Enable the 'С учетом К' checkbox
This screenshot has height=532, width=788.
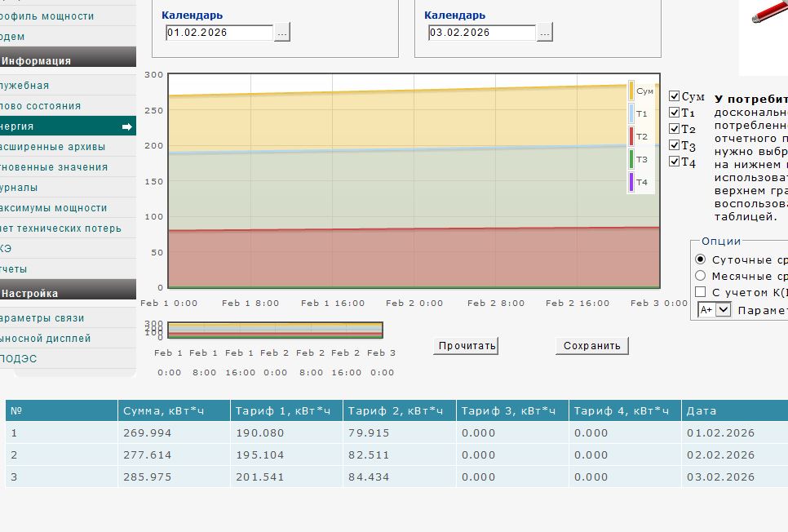click(700, 292)
